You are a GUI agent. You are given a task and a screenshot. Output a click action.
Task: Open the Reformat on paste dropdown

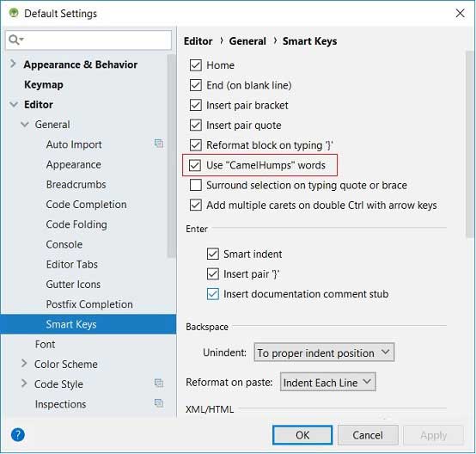[327, 382]
